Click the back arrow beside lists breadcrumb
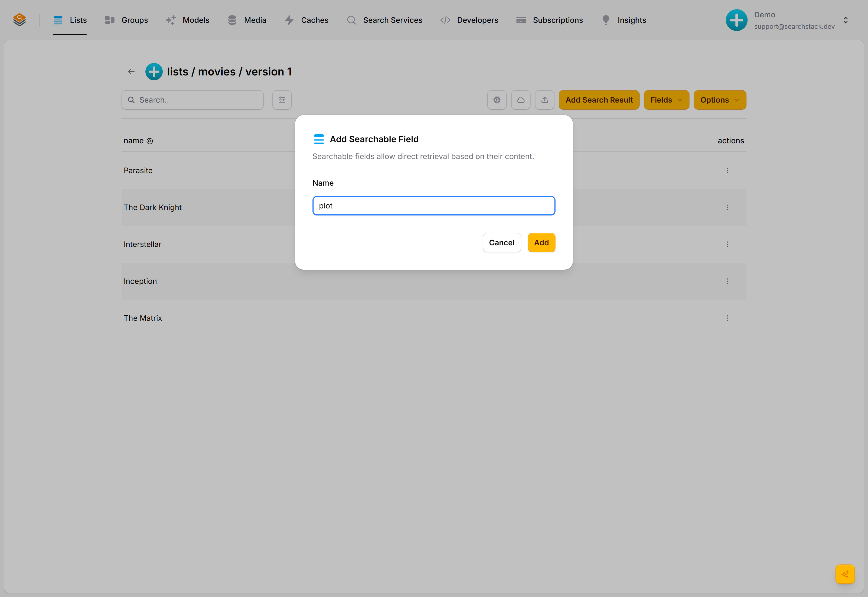 point(131,71)
